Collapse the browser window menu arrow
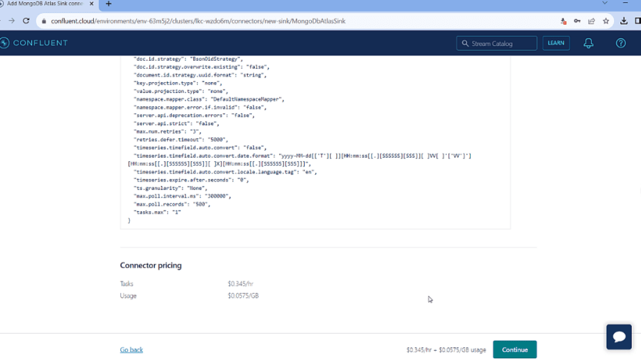The image size is (641, 364). (x=625, y=4)
